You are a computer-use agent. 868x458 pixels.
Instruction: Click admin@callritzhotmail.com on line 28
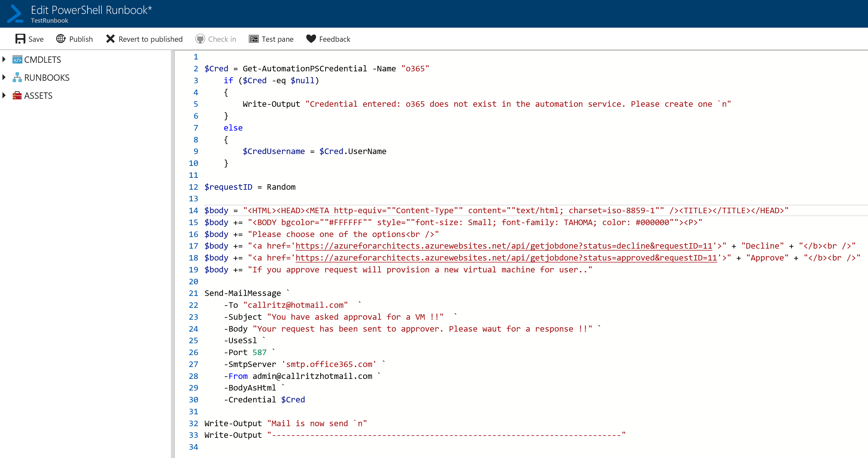point(312,376)
